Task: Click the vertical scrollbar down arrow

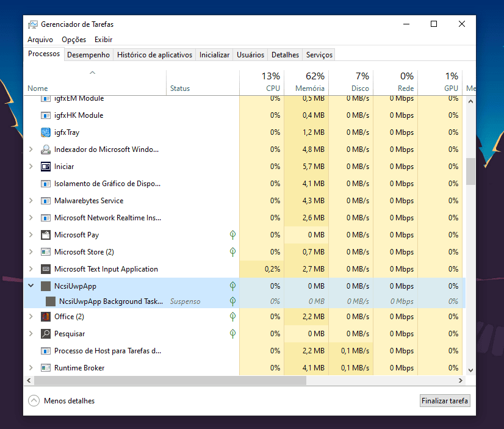Action: [470, 370]
